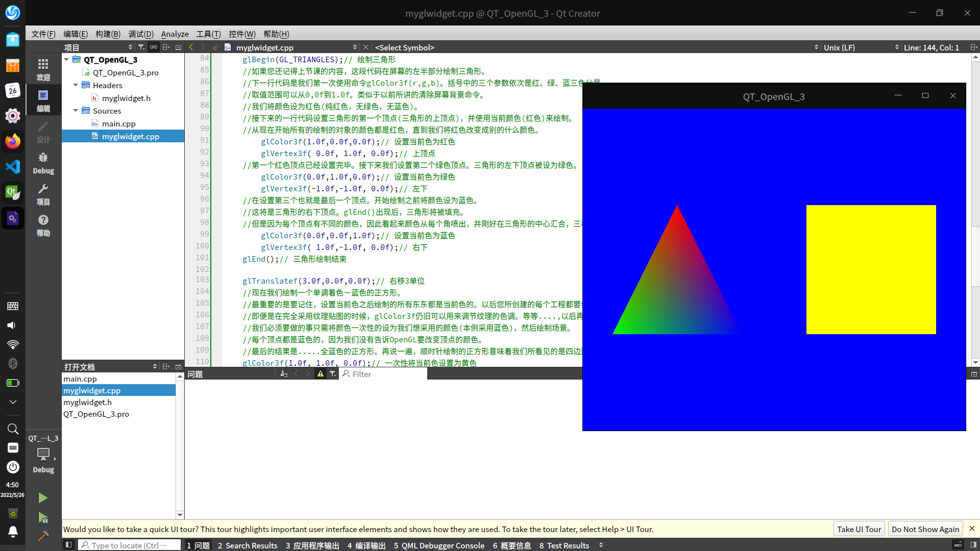
Task: Open the Analyze menu
Action: (x=175, y=34)
